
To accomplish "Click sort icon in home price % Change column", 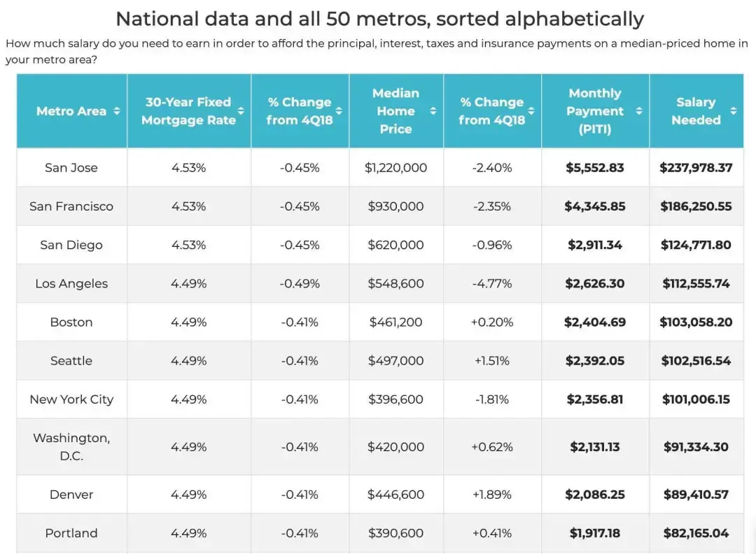I will pyautogui.click(x=531, y=111).
